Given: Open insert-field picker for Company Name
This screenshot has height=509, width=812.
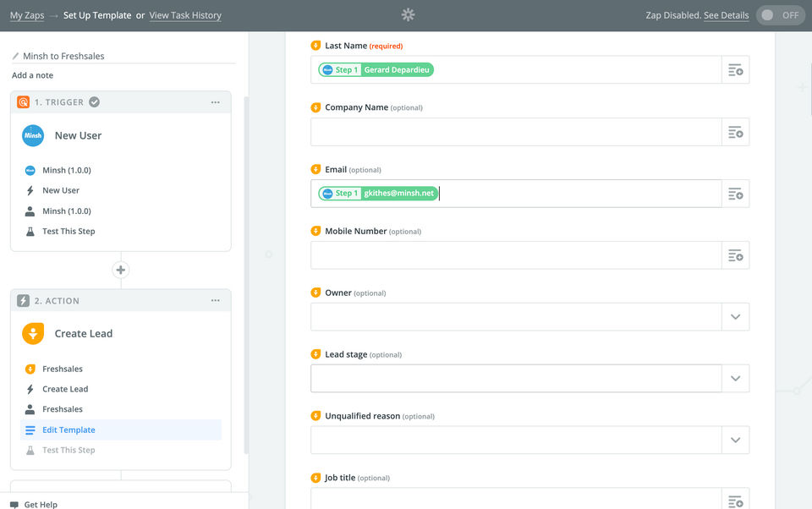Looking at the screenshot, I should (x=735, y=132).
